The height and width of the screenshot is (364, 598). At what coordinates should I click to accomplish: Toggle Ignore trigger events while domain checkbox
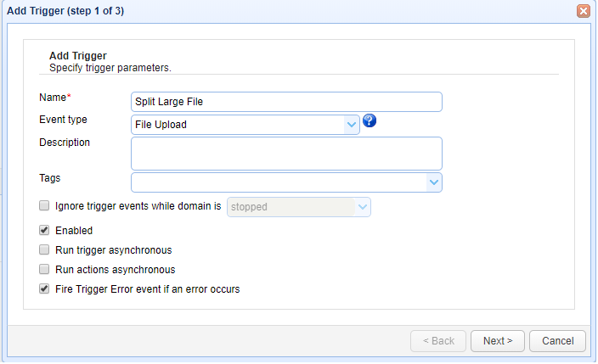44,205
